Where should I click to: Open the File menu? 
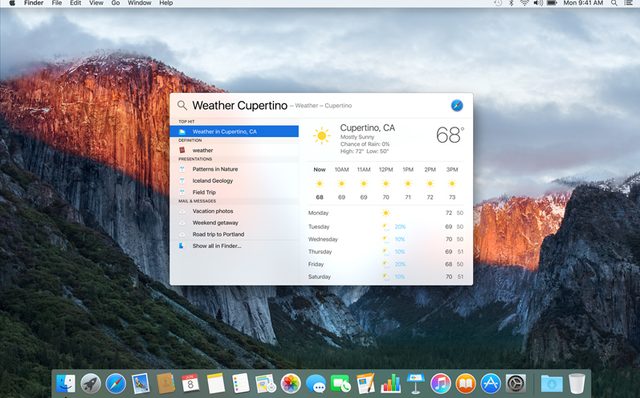tap(57, 3)
